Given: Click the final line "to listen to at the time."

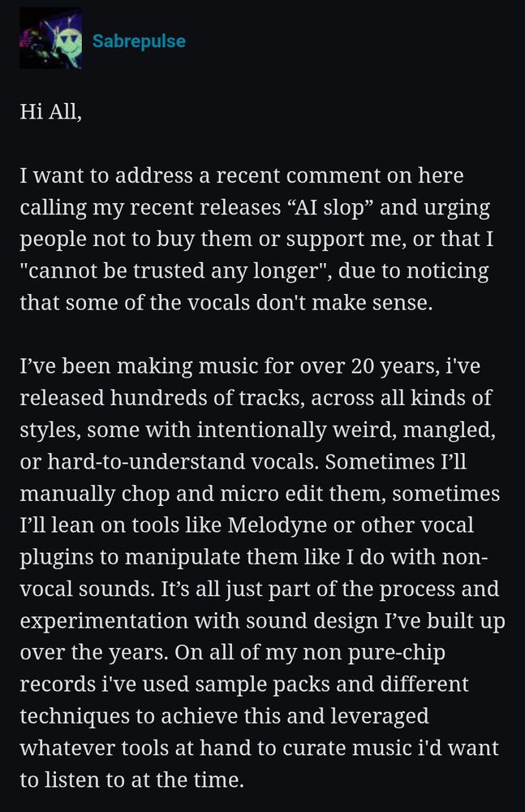Looking at the screenshot, I should pyautogui.click(x=131, y=780).
